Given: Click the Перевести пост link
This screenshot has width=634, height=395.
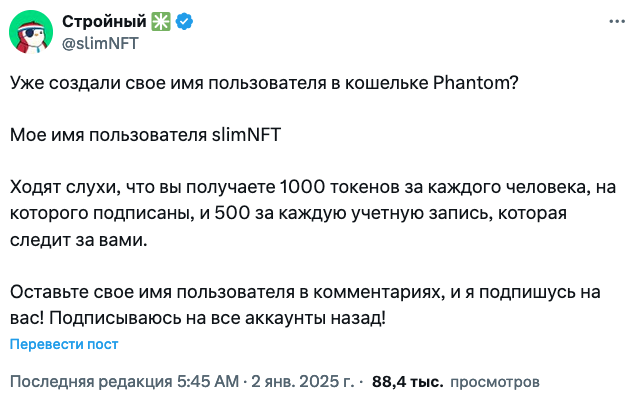Looking at the screenshot, I should [64, 344].
